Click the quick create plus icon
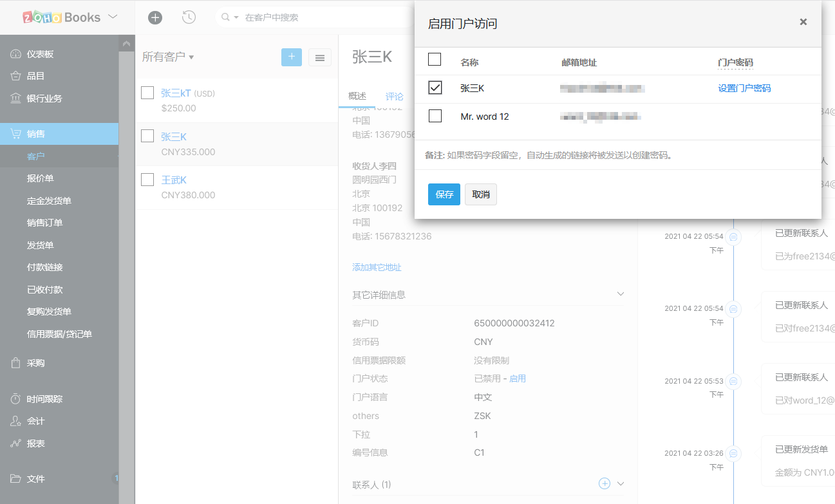835x504 pixels. [x=155, y=17]
